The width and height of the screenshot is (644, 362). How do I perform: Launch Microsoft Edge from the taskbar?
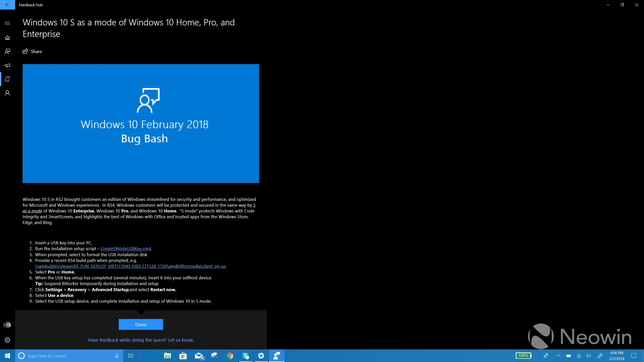152,355
